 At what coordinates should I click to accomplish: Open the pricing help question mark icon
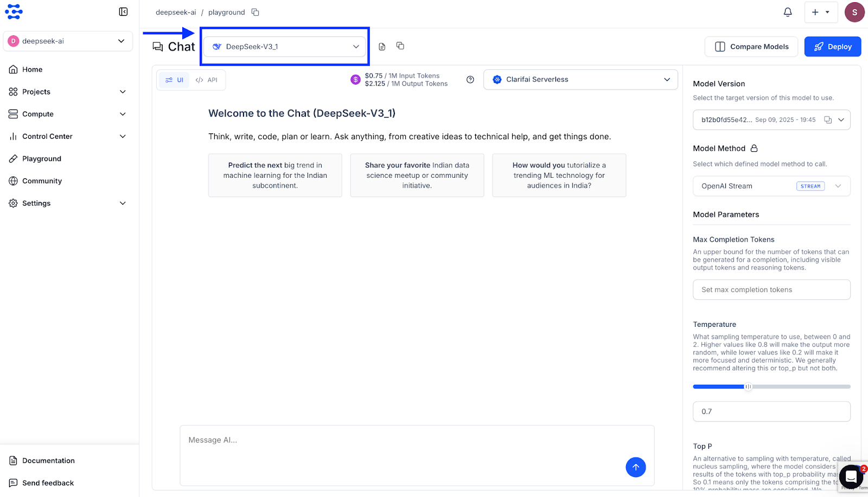470,80
